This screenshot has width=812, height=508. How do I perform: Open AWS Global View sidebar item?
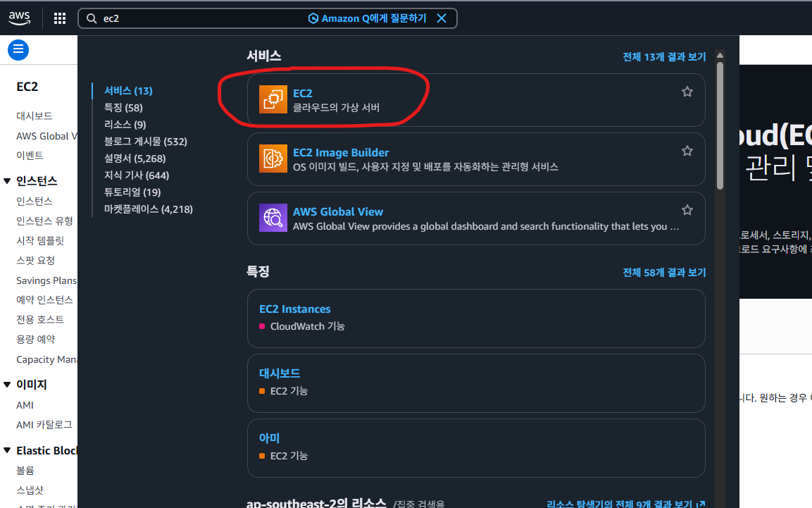(x=46, y=136)
